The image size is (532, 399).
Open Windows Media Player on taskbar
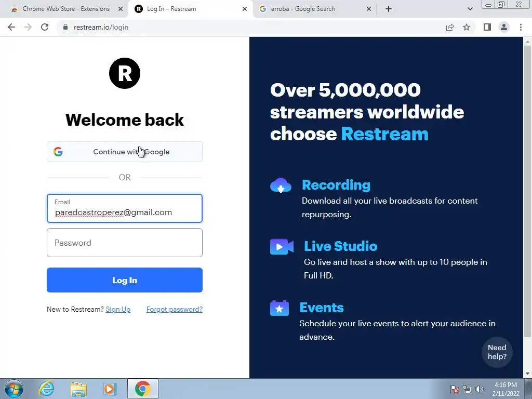click(110, 389)
